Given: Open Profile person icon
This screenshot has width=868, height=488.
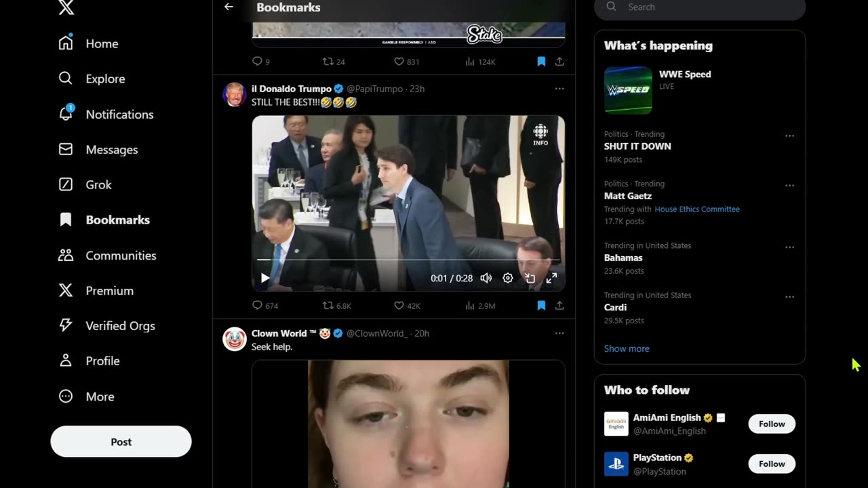Looking at the screenshot, I should tap(66, 361).
